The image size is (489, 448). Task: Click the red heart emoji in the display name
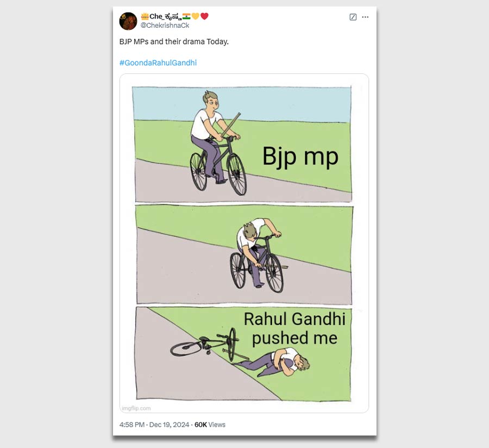(x=205, y=16)
